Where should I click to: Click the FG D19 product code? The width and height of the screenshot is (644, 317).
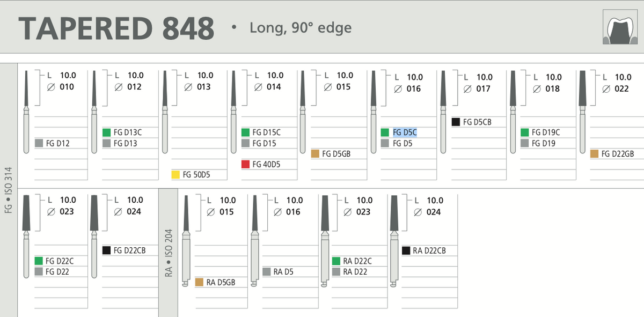tap(544, 143)
